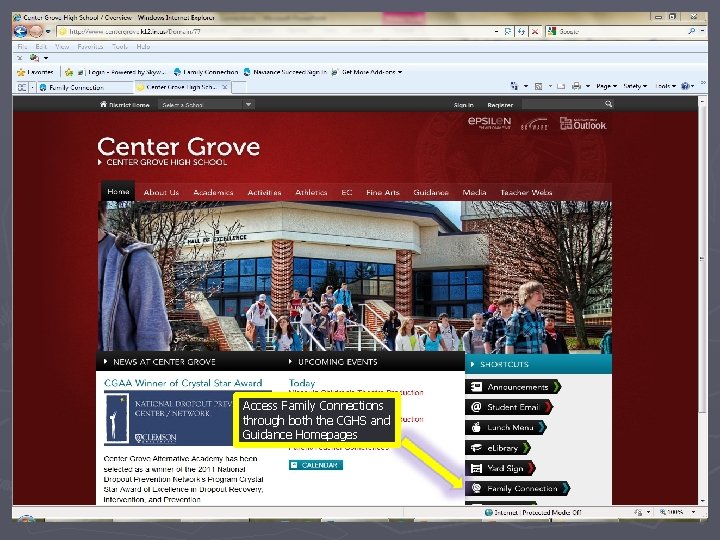Click the Read Mail icon in command bar
The image size is (720, 540).
(561, 86)
